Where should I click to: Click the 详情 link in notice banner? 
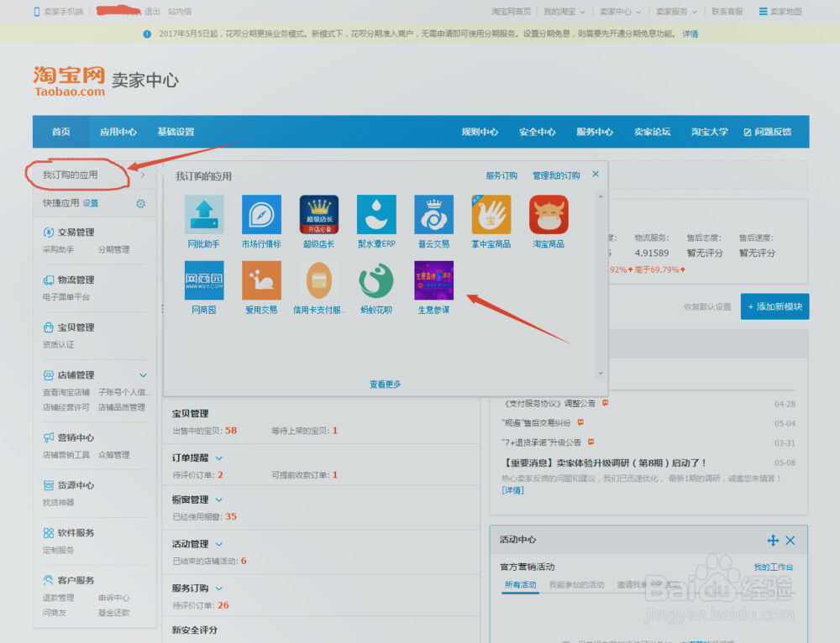[690, 34]
